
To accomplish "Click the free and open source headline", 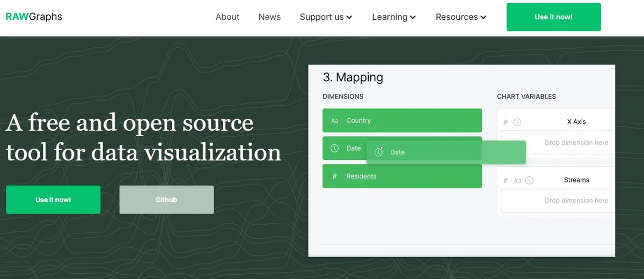I will [x=143, y=137].
